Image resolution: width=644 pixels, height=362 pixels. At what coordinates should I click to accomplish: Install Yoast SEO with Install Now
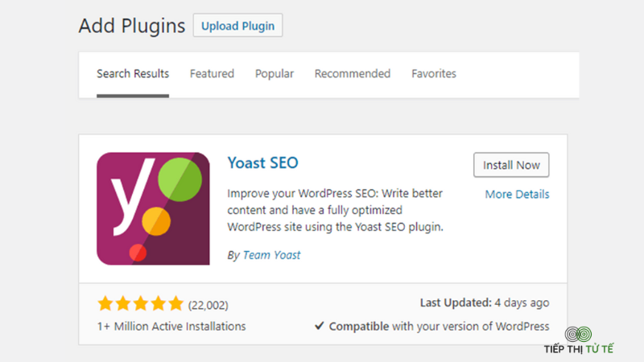tap(511, 165)
